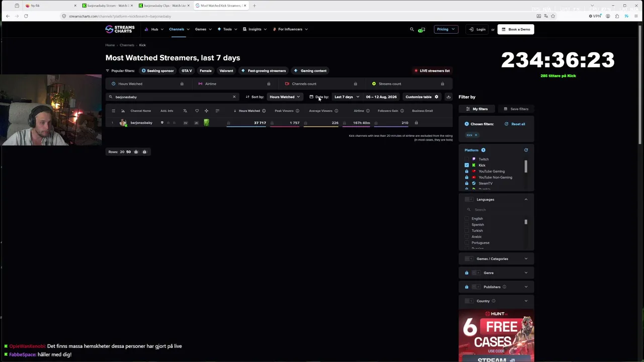The width and height of the screenshot is (644, 362).
Task: Click the language column header icon
Action: pyautogui.click(x=185, y=111)
